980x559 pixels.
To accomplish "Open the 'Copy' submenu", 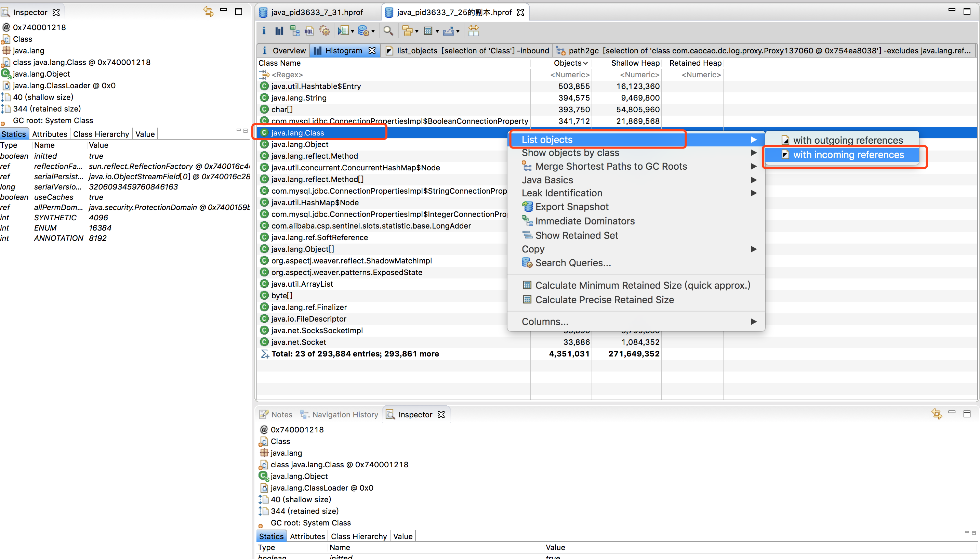I will pyautogui.click(x=636, y=249).
